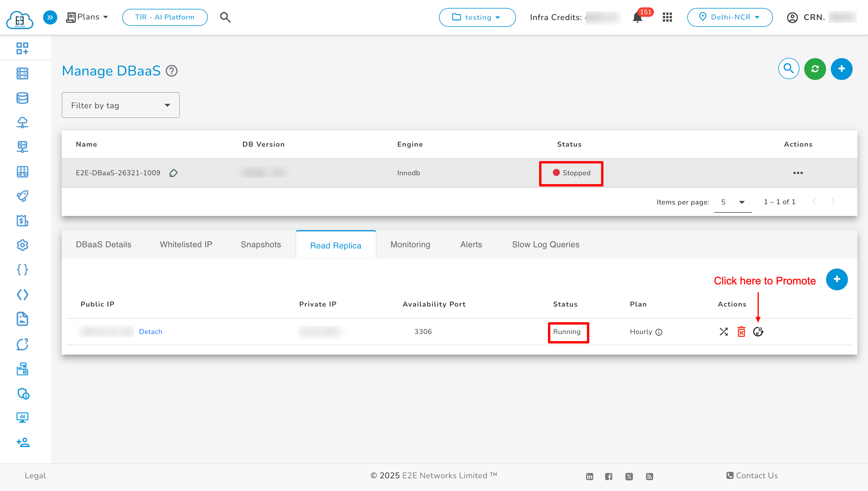Image resolution: width=868 pixels, height=491 pixels.
Task: Refresh the DBaaS list with green refresh button
Action: pyautogui.click(x=815, y=69)
